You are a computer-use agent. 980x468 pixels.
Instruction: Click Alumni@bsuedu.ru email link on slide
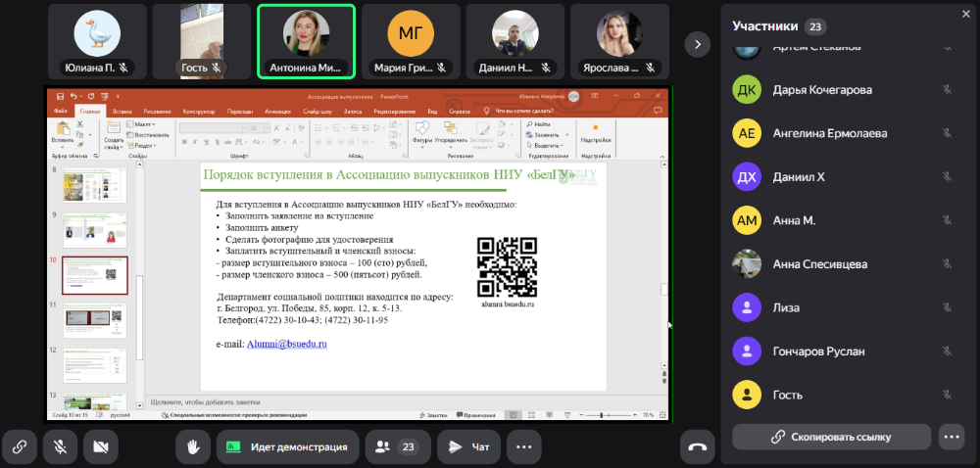click(x=287, y=344)
